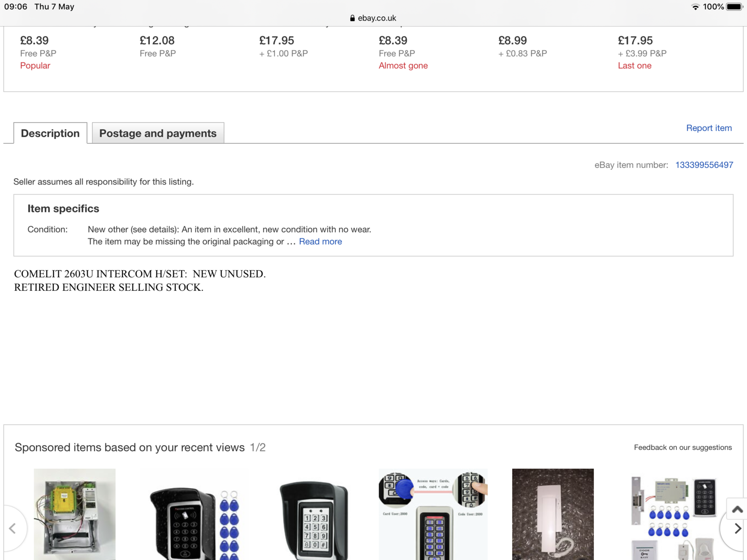
Task: Expand condition text with Read more
Action: 320,242
